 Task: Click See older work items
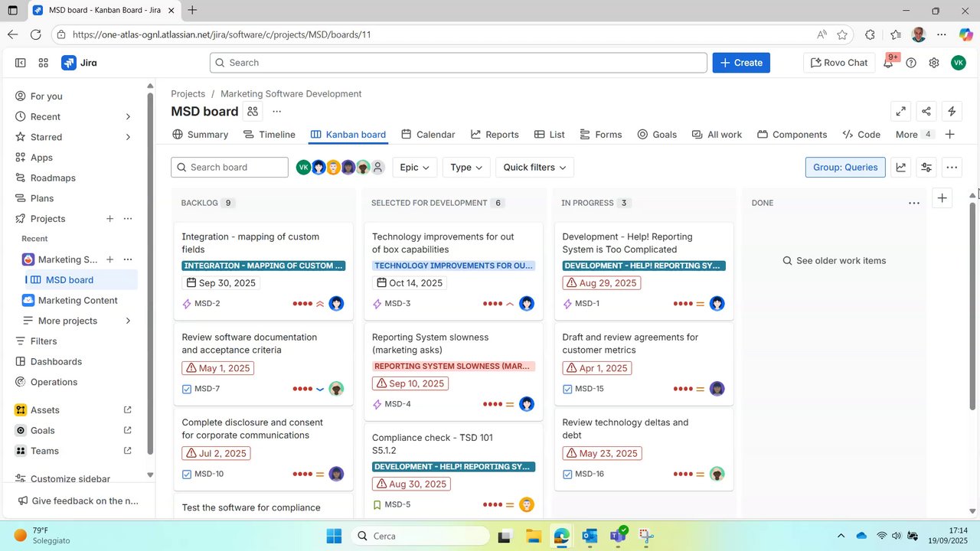[x=834, y=260]
